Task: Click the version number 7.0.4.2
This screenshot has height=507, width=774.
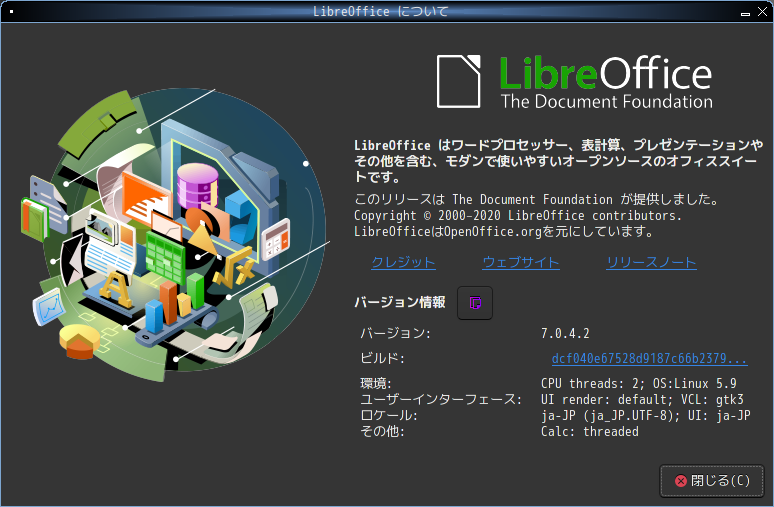Action: pos(565,334)
